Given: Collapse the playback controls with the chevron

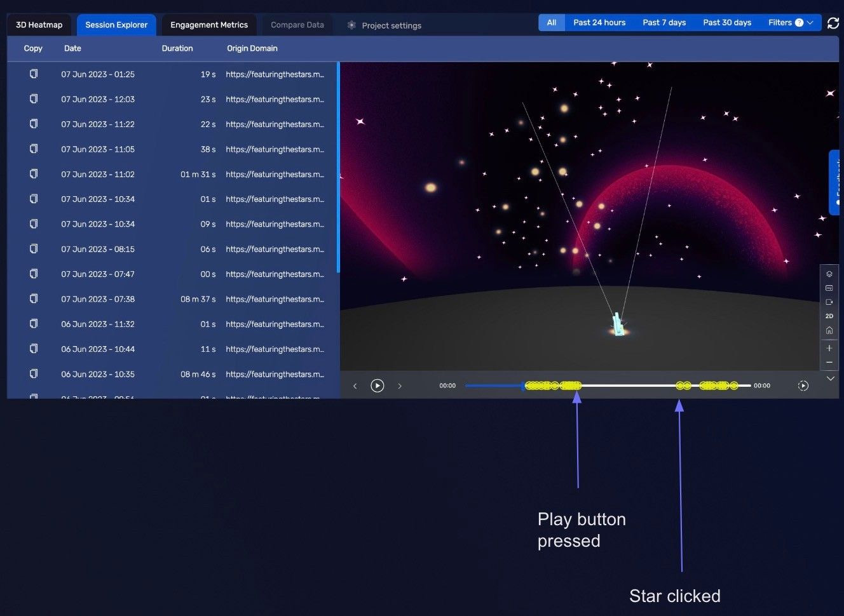Looking at the screenshot, I should (830, 378).
